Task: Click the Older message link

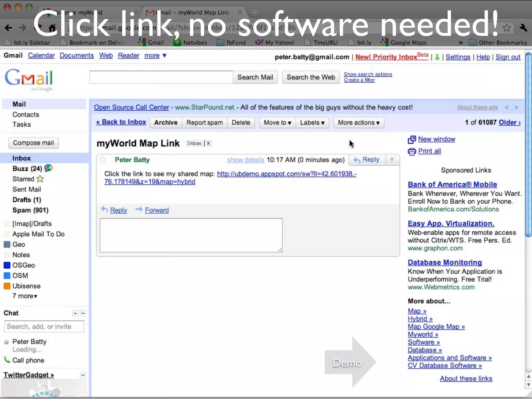Action: [x=510, y=122]
